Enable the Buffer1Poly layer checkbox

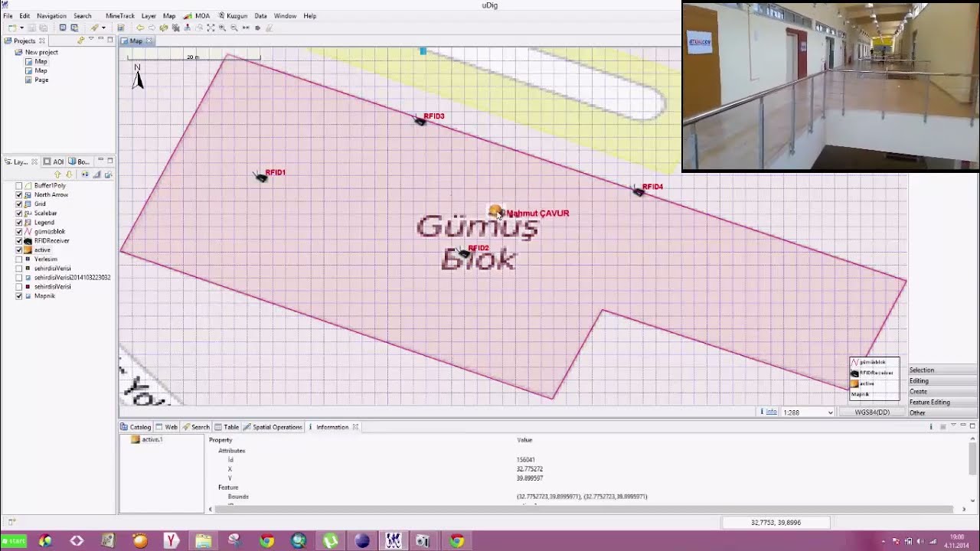[x=19, y=185]
